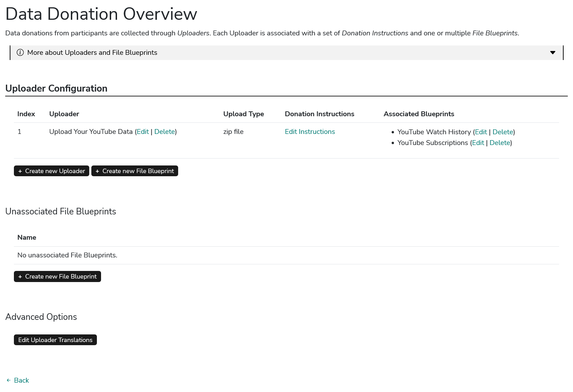Open Edit Uploader Translations
The image size is (573, 392).
tap(55, 340)
